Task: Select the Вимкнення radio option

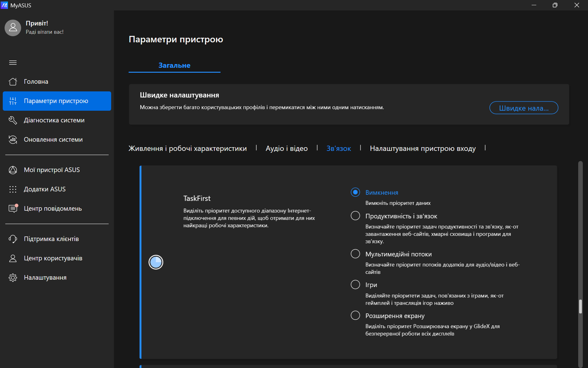Action: tap(355, 192)
